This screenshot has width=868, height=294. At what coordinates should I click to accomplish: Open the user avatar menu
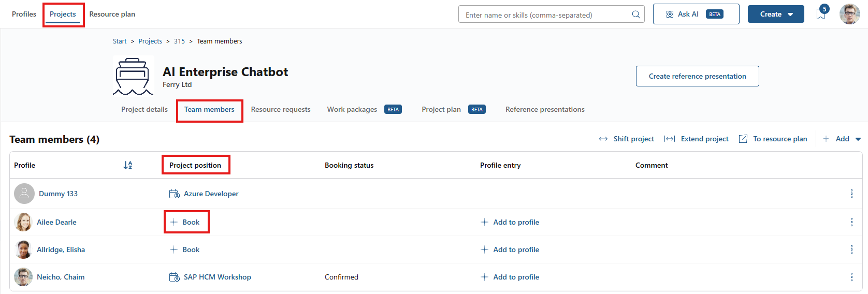pos(849,14)
